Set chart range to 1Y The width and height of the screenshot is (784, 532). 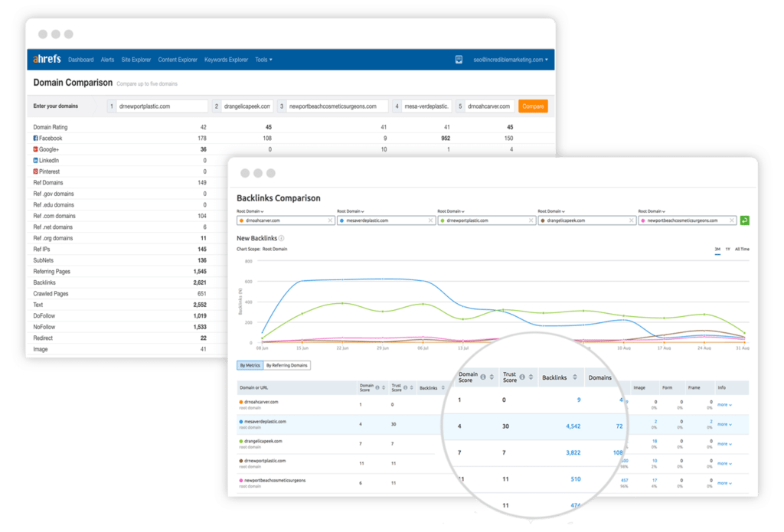click(x=728, y=249)
